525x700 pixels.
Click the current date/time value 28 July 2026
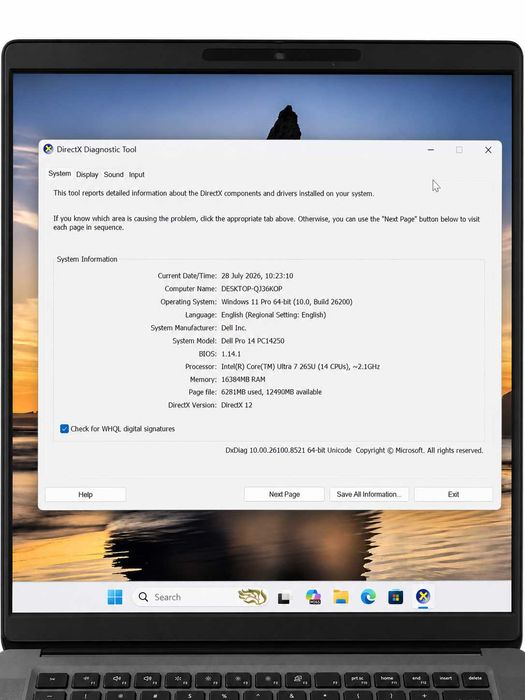(257, 276)
